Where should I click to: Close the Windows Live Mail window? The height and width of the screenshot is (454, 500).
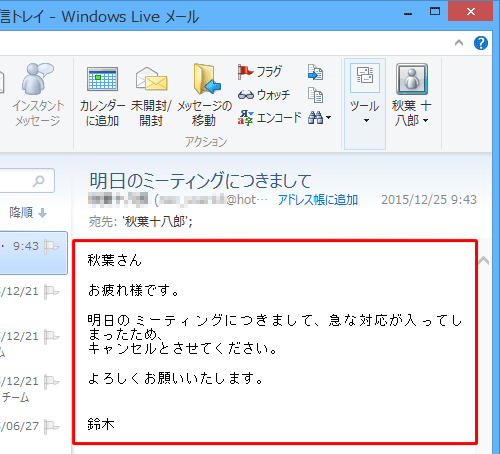[471, 11]
